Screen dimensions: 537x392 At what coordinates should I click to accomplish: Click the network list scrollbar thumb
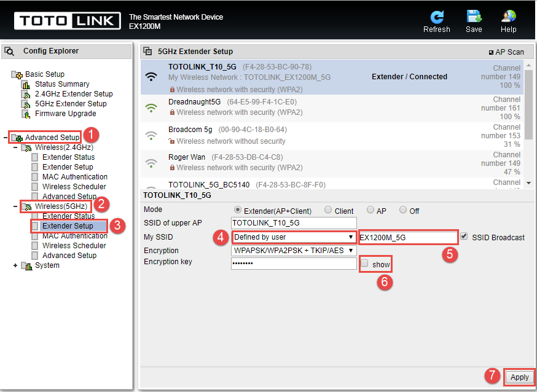(x=528, y=104)
